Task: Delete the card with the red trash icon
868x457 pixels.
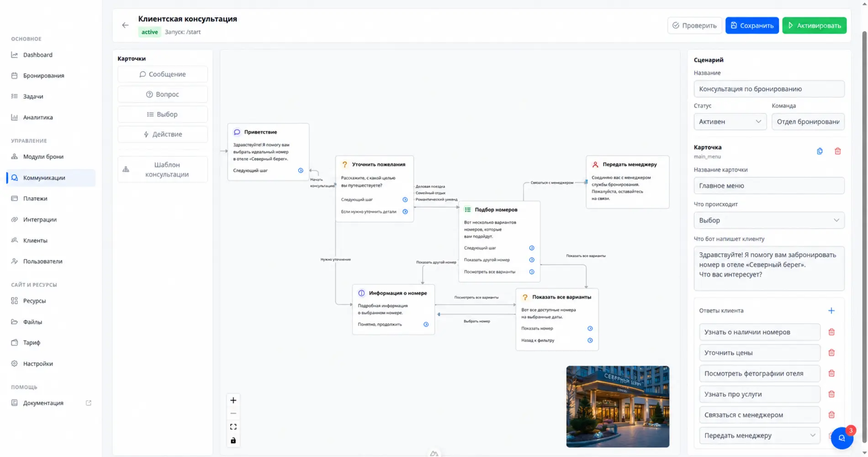Action: [x=838, y=151]
